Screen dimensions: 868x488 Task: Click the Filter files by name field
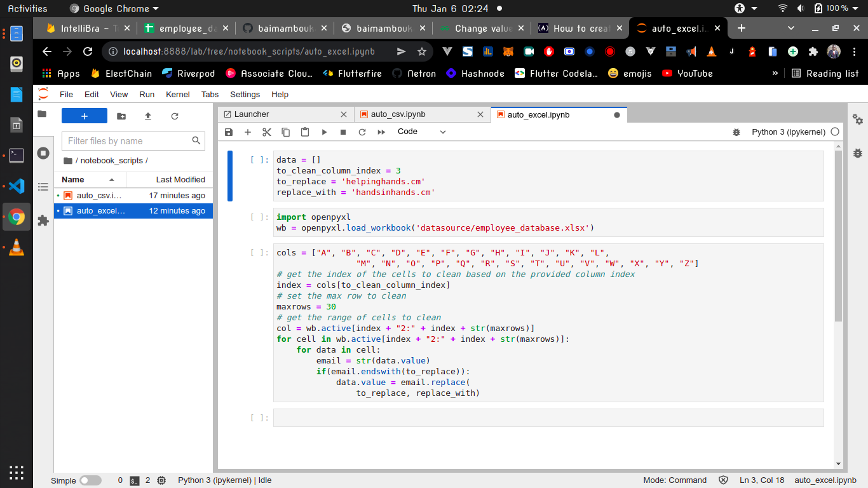tap(124, 140)
